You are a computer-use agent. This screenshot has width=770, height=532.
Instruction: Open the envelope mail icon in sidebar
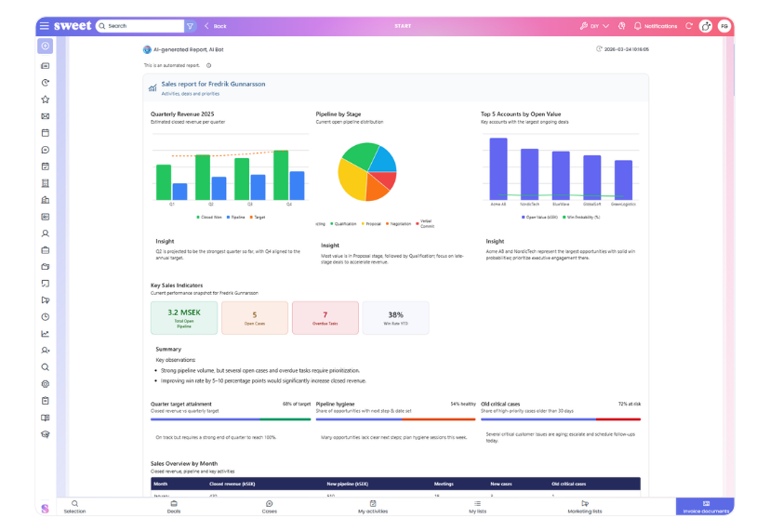(x=45, y=116)
